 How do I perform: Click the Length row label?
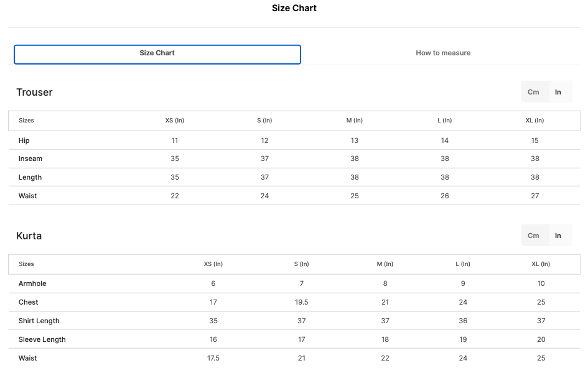(x=30, y=177)
